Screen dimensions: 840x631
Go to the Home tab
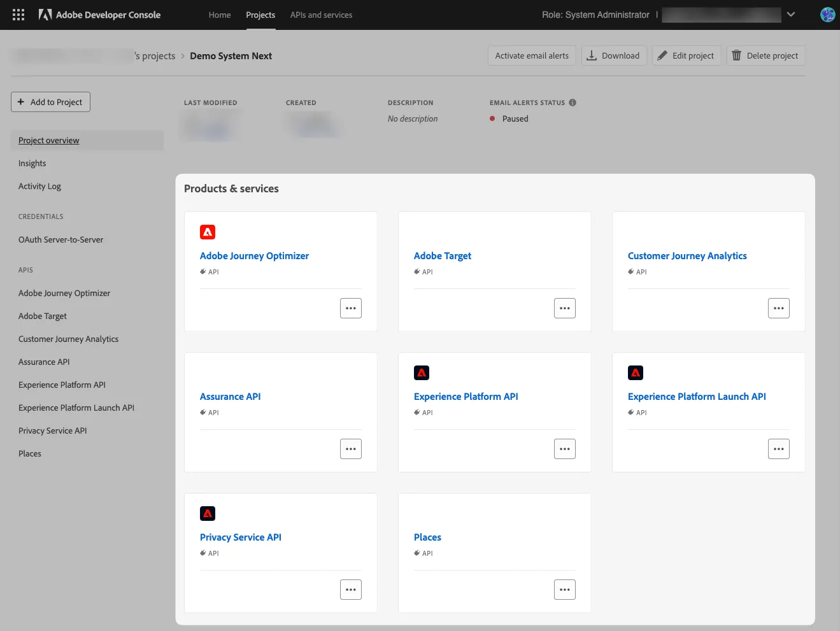tap(220, 15)
